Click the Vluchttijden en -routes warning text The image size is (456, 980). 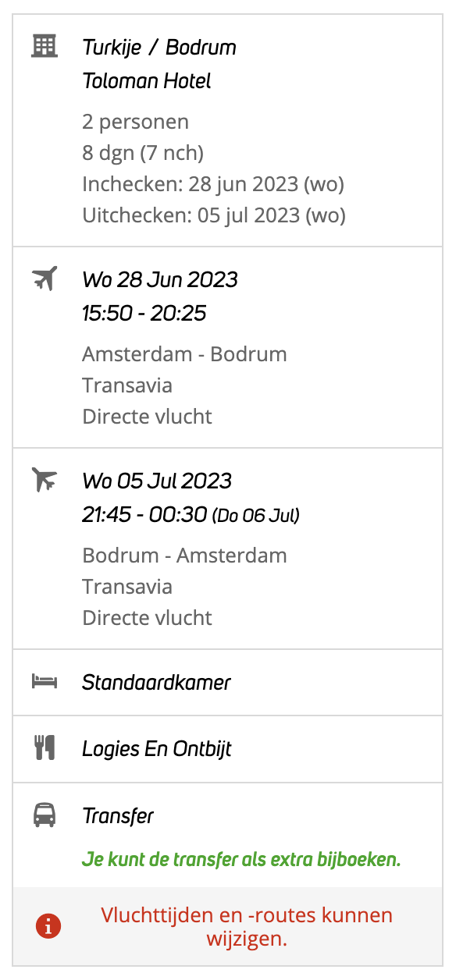point(247,927)
